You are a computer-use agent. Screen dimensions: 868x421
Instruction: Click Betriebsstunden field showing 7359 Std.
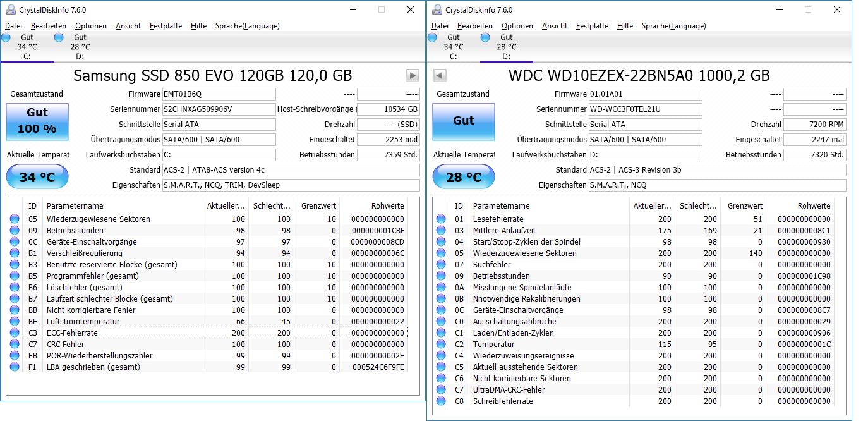(389, 155)
